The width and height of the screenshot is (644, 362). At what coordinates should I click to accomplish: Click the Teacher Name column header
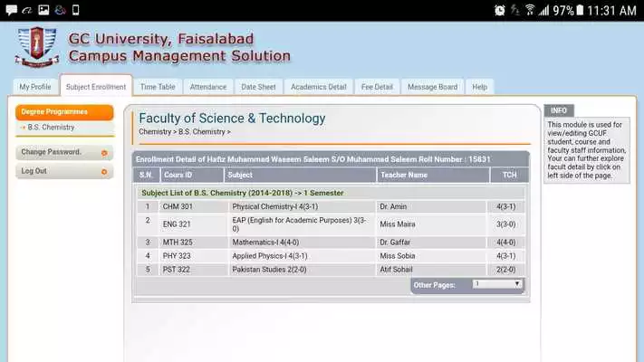point(433,175)
